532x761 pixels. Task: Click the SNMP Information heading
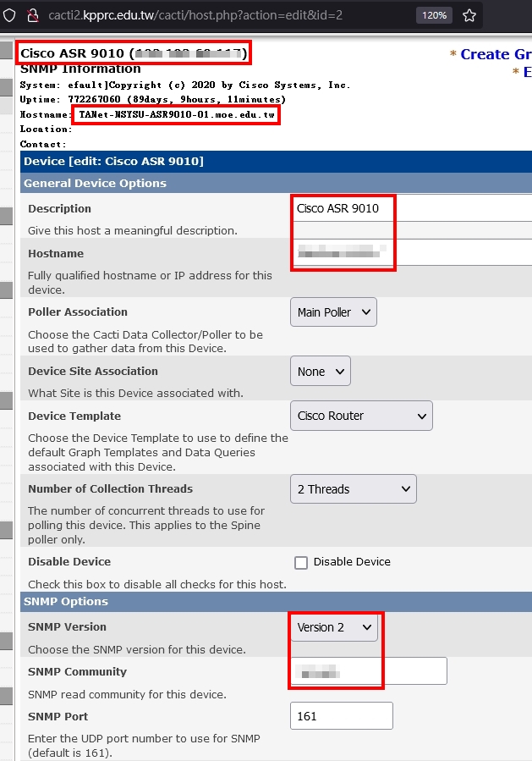[x=80, y=69]
